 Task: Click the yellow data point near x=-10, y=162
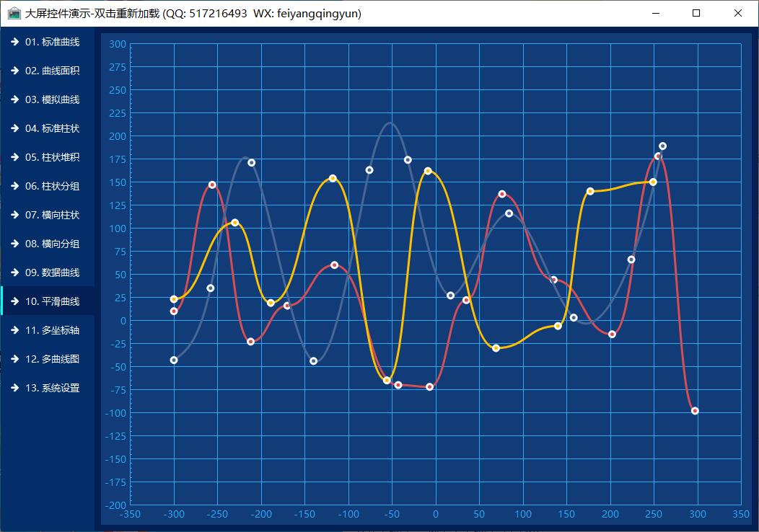(x=428, y=171)
